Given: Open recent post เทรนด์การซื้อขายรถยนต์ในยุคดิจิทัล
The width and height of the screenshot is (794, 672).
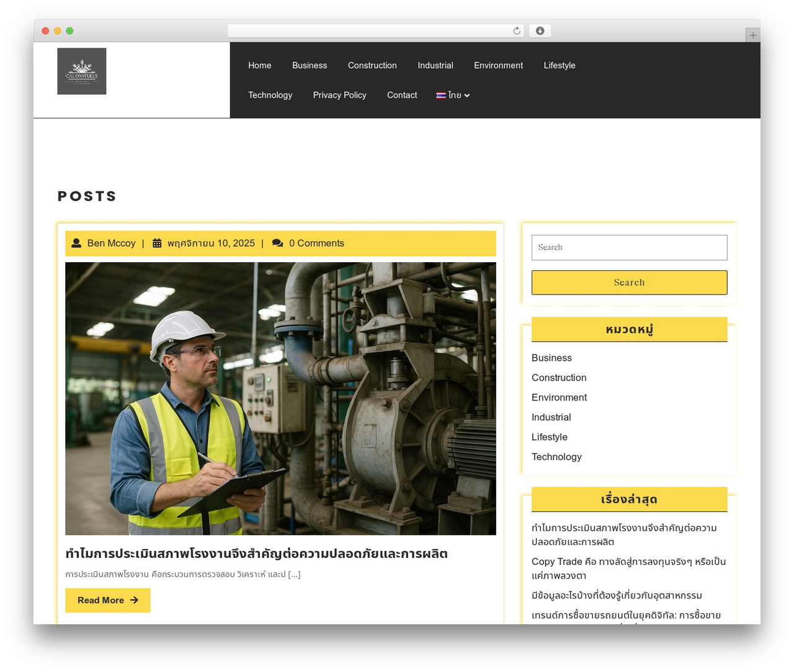Looking at the screenshot, I should tap(626, 616).
